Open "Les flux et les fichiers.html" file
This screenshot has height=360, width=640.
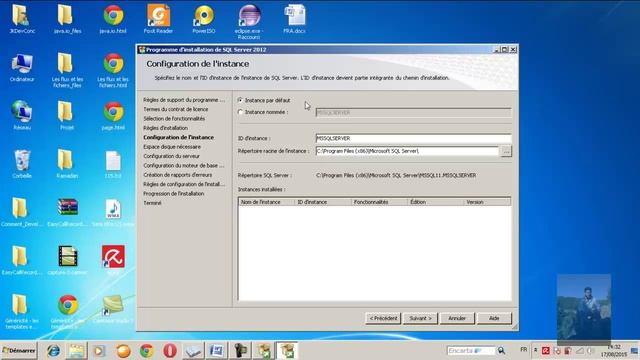coord(113,70)
